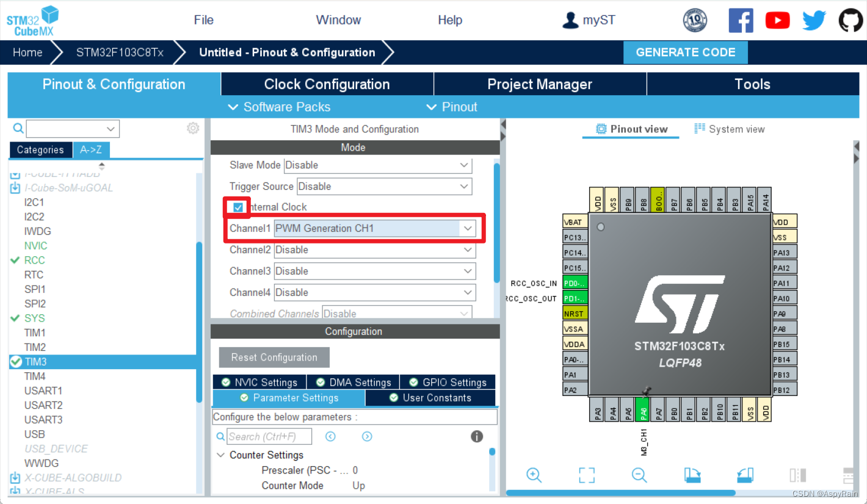Show the parameter info icon

[477, 436]
